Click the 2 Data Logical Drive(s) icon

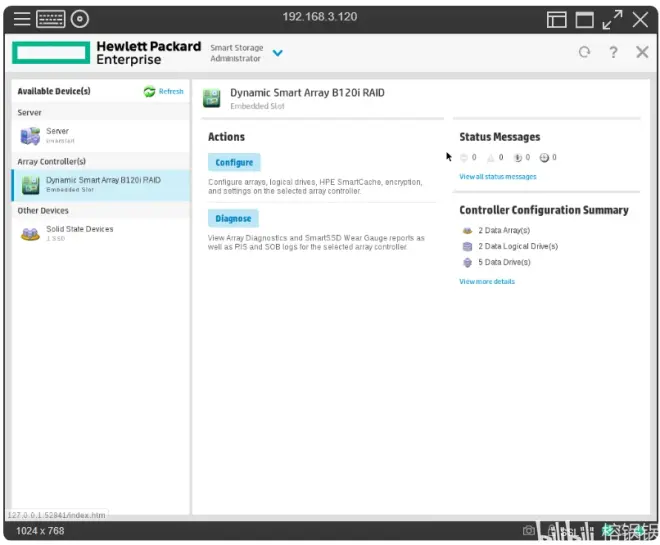(467, 246)
